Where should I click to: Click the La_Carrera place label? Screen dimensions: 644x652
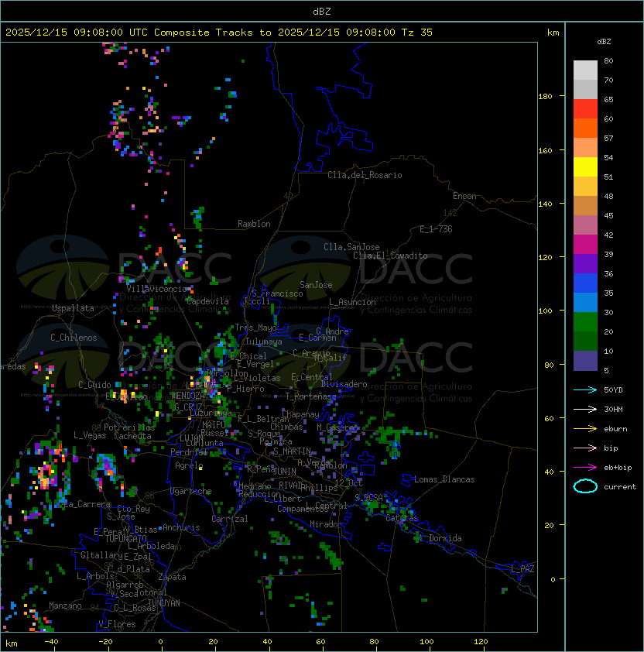coord(87,504)
